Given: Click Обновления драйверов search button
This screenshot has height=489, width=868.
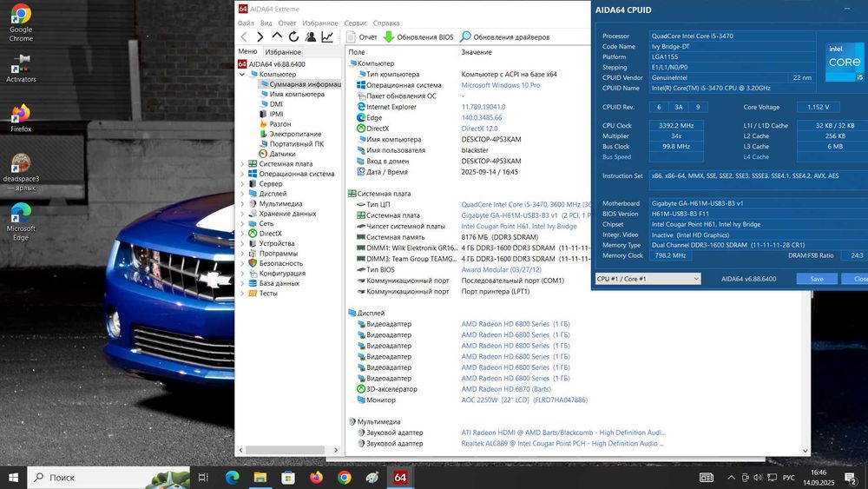Looking at the screenshot, I should click(x=504, y=37).
